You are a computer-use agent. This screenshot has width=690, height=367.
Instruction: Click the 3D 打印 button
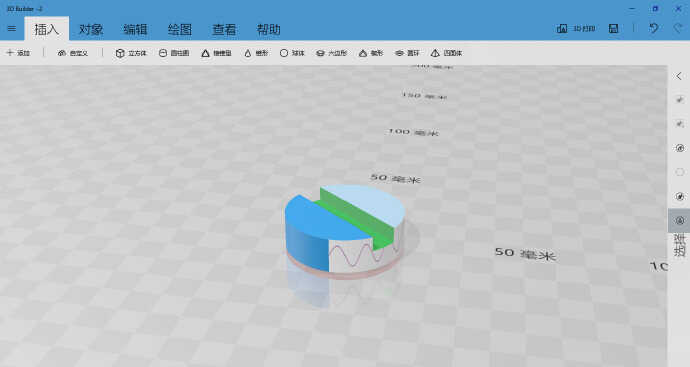coord(576,29)
